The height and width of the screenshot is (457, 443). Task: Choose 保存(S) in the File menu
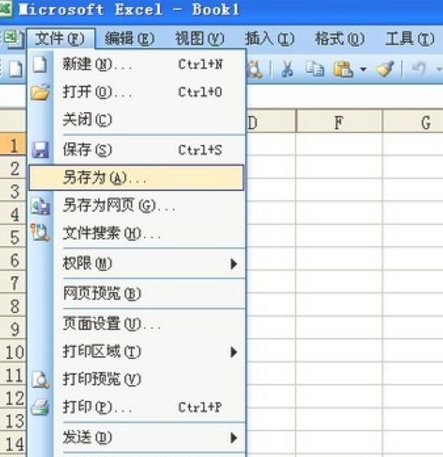(137, 150)
